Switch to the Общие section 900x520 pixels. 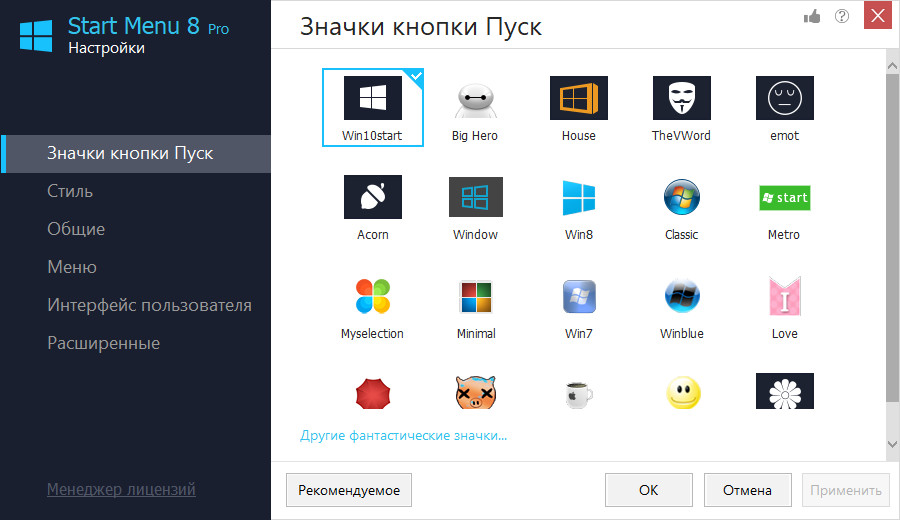coord(76,229)
